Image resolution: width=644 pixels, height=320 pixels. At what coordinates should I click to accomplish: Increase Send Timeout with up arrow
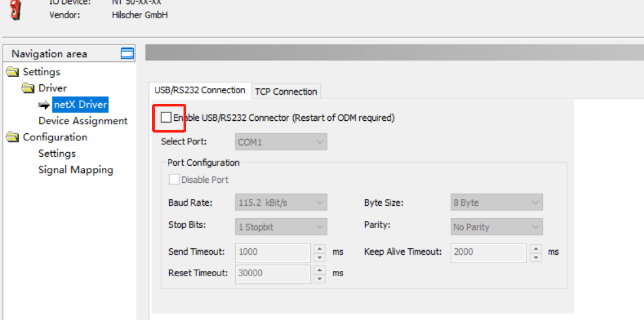coord(319,248)
